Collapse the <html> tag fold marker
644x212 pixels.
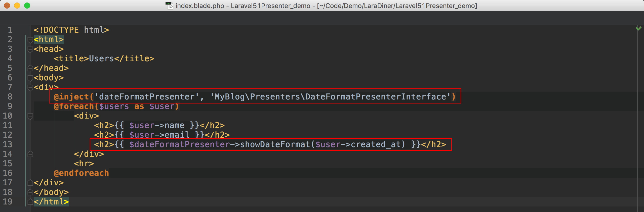point(30,40)
